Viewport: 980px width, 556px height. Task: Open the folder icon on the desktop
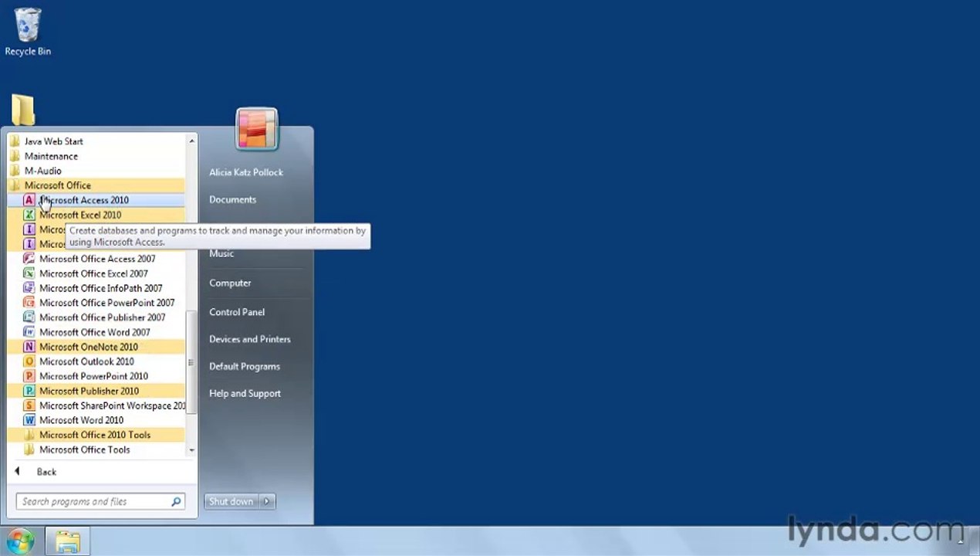[23, 110]
